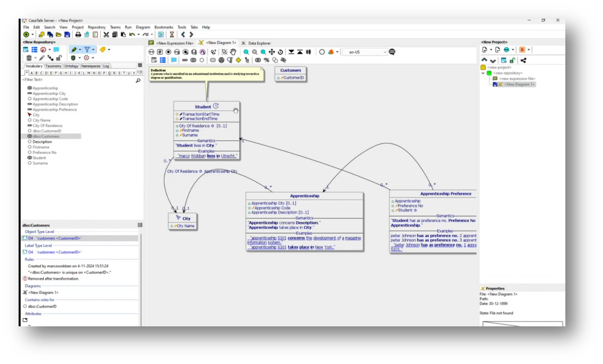Open the Bookmarks menu
This screenshot has height=364, width=603.
coord(164,27)
